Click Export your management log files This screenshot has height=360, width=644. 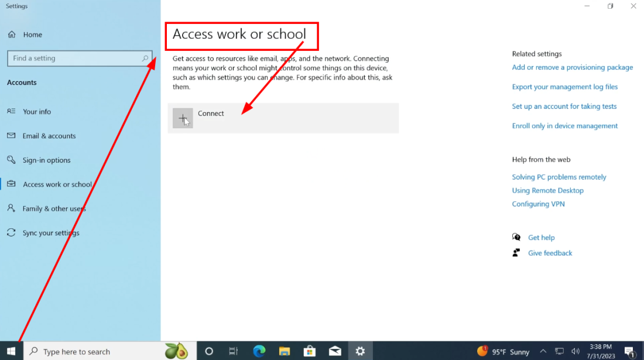(x=564, y=87)
